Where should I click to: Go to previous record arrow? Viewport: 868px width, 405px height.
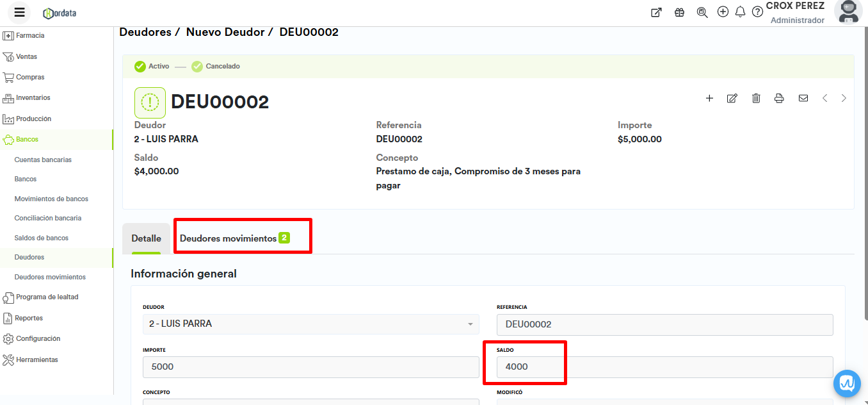[x=825, y=98]
